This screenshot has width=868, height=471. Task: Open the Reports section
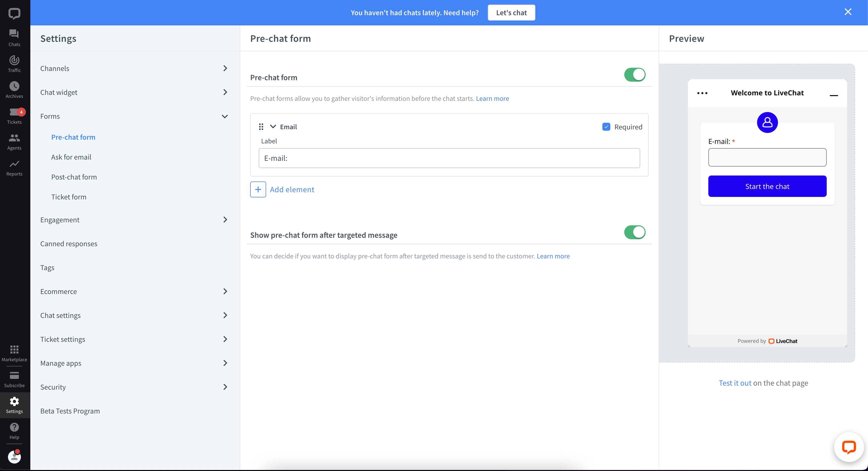14,168
